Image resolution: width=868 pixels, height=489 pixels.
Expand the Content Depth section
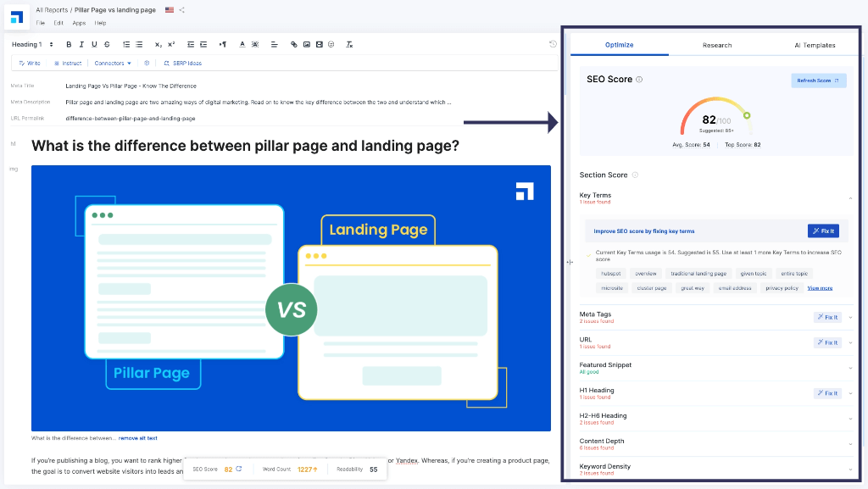coord(850,444)
